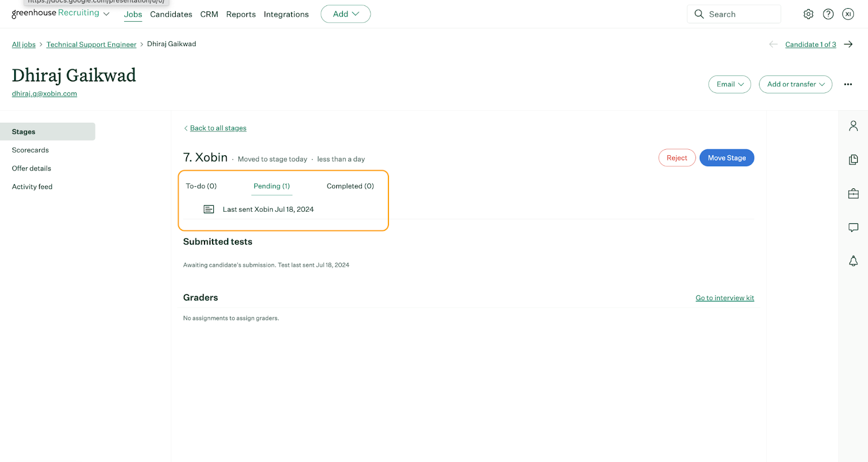Open the documents icon in right sidebar
This screenshot has height=462, width=868.
click(x=853, y=160)
